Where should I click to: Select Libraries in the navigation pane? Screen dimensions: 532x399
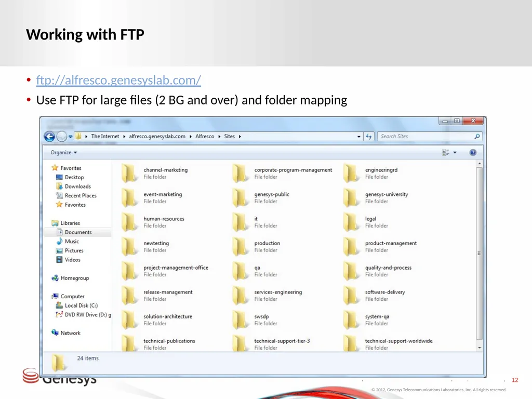coord(66,223)
